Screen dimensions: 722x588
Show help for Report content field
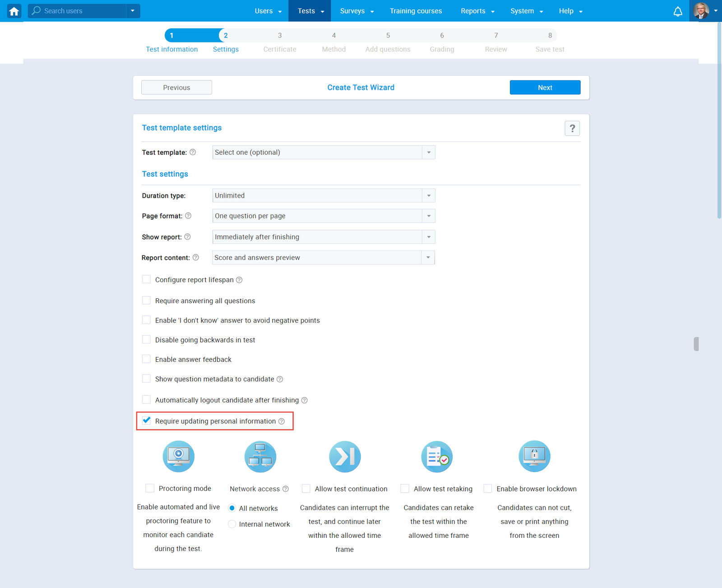point(196,258)
